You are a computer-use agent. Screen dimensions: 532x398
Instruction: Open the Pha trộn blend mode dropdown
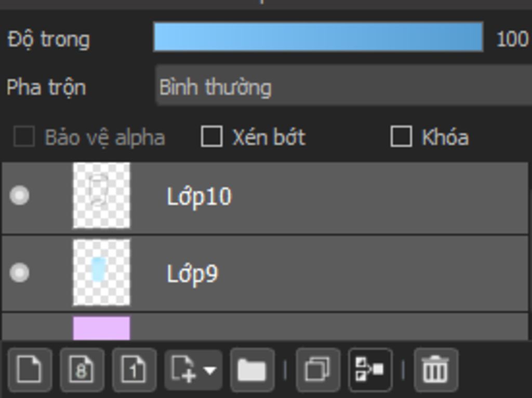coord(343,86)
